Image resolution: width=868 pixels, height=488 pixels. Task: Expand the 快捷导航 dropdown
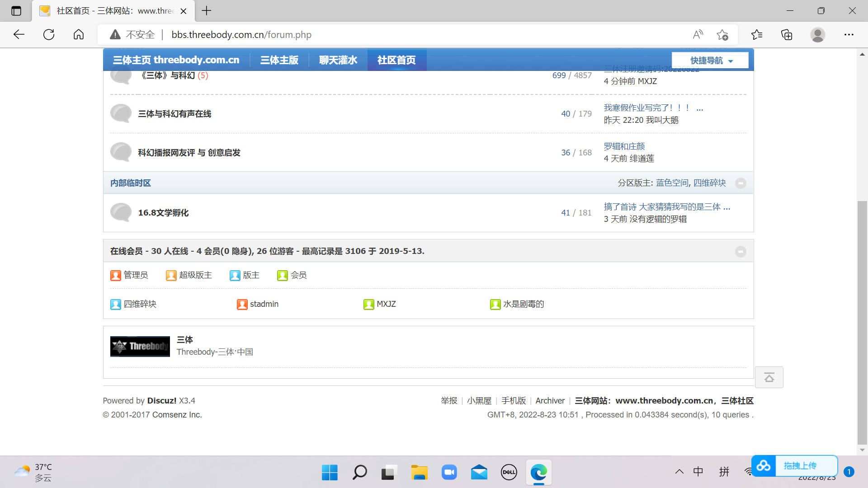710,60
